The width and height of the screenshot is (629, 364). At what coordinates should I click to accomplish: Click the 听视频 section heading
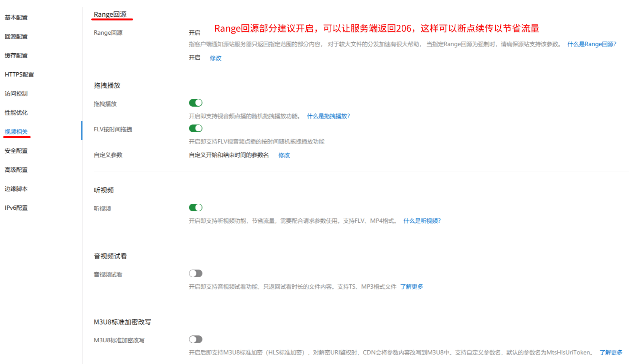click(104, 190)
